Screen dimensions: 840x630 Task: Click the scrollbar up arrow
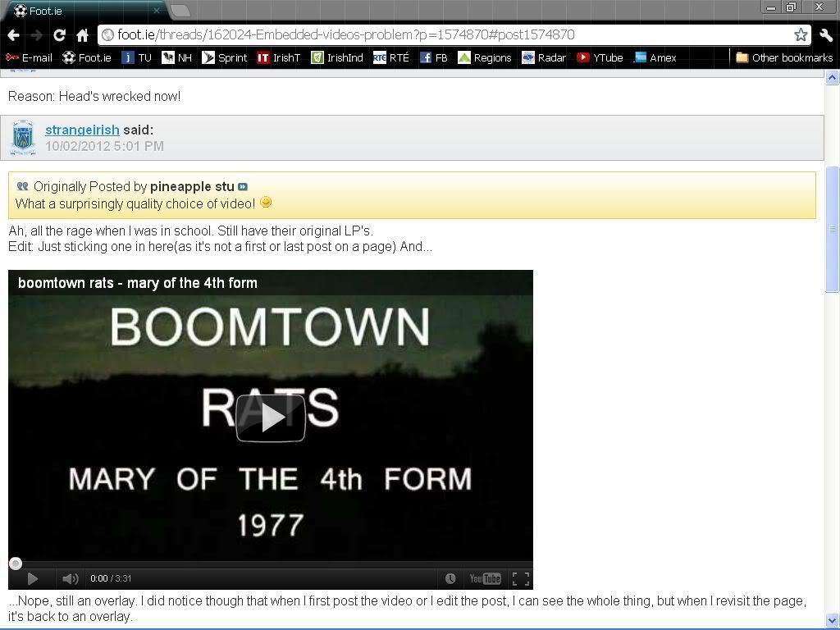(832, 78)
